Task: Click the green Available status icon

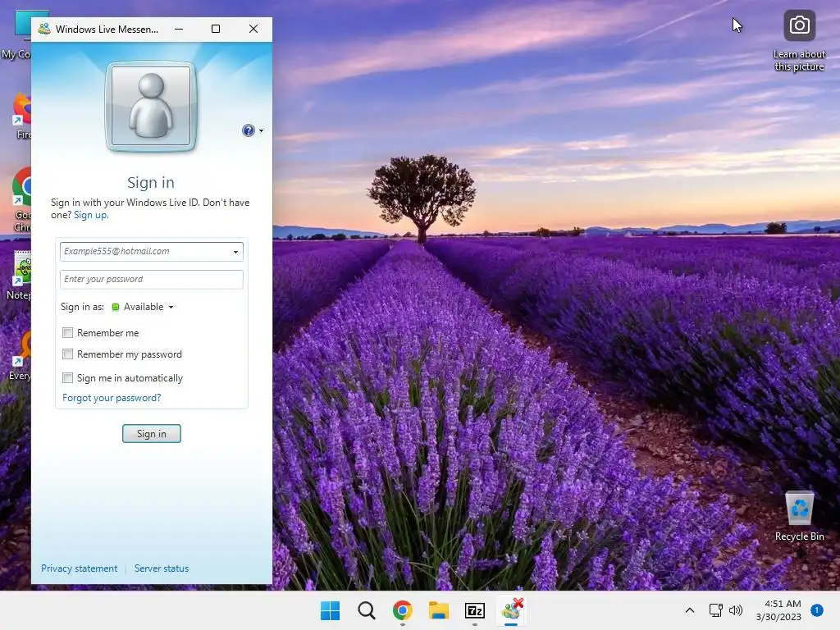Action: click(115, 307)
